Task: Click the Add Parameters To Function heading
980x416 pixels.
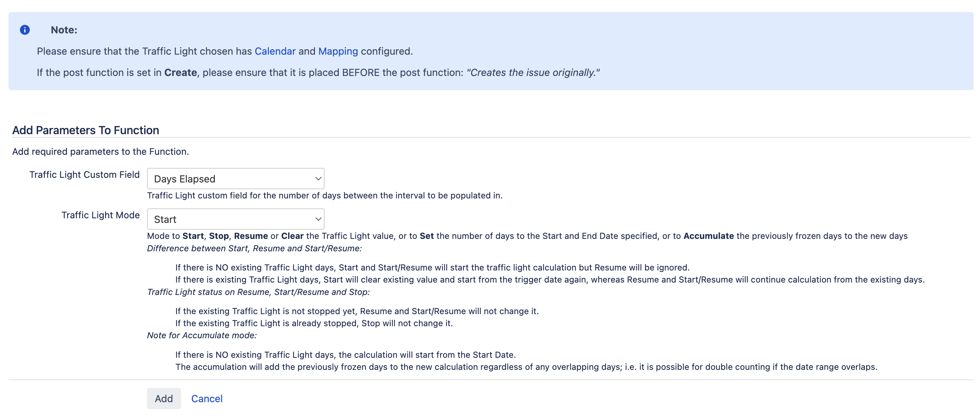Action: (86, 130)
